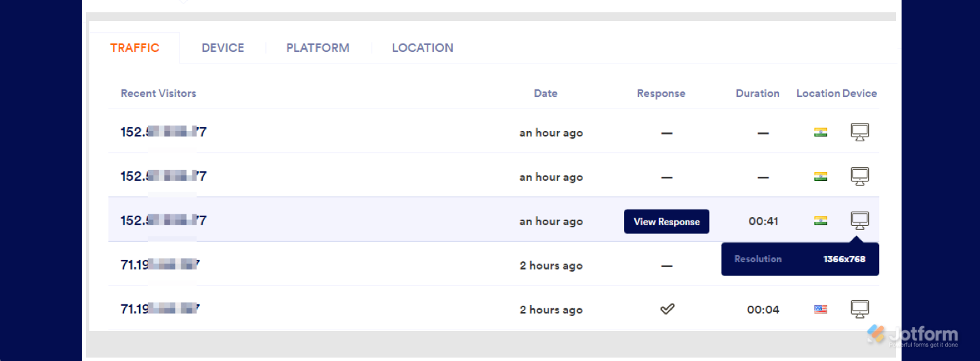
Task: Click desktop device icon in highlighted third row
Action: click(x=860, y=220)
